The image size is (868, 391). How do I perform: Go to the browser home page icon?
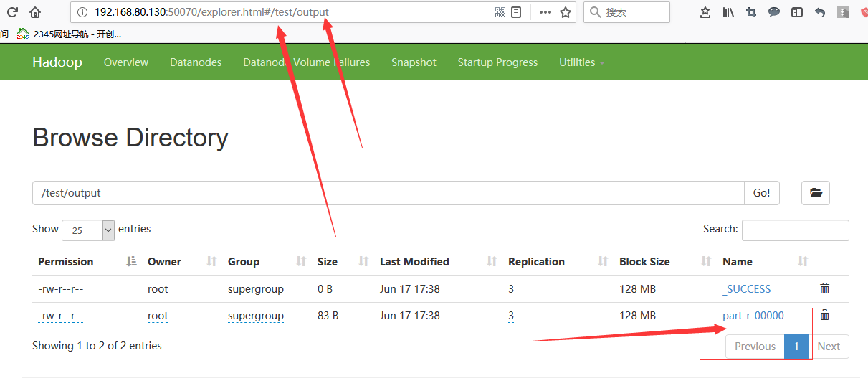[x=35, y=12]
